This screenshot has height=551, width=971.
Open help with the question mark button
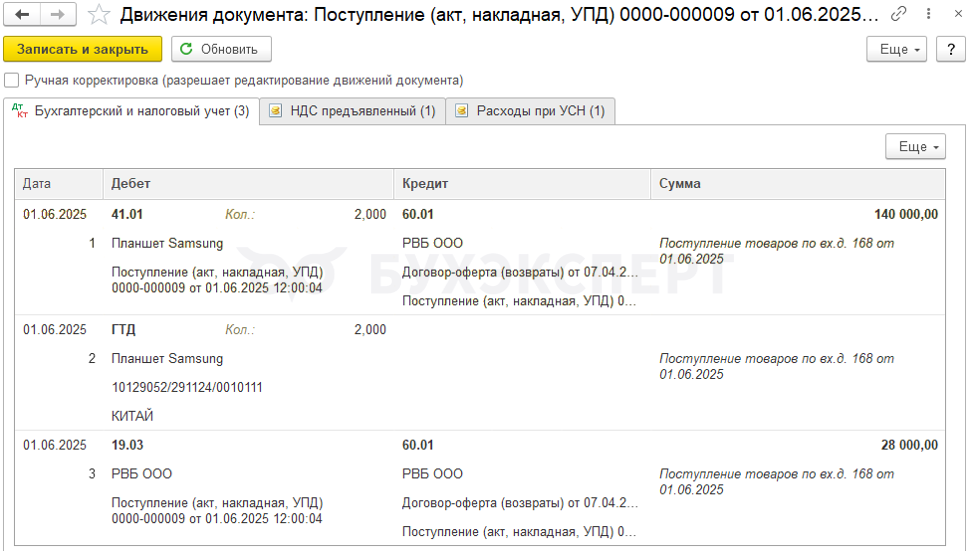click(x=951, y=50)
